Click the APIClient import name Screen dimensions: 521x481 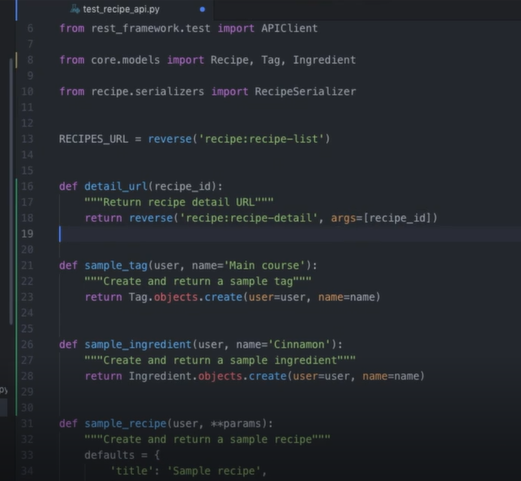tap(289, 28)
